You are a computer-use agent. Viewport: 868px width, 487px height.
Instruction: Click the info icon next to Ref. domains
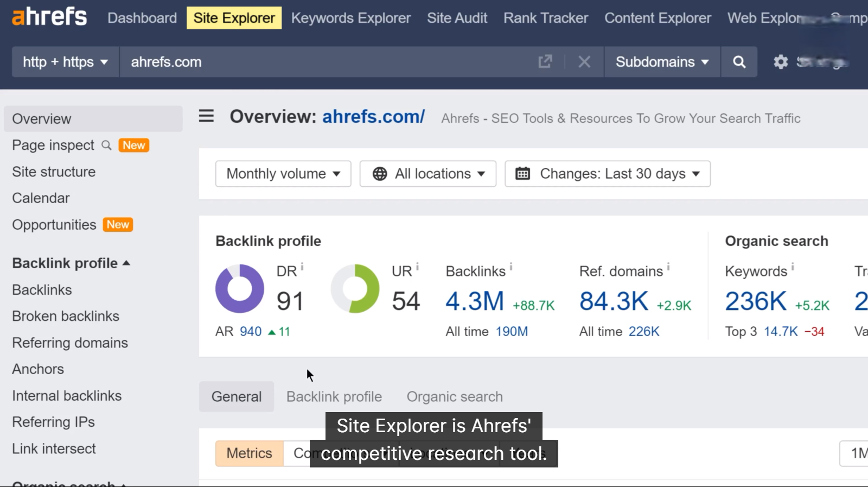(668, 267)
